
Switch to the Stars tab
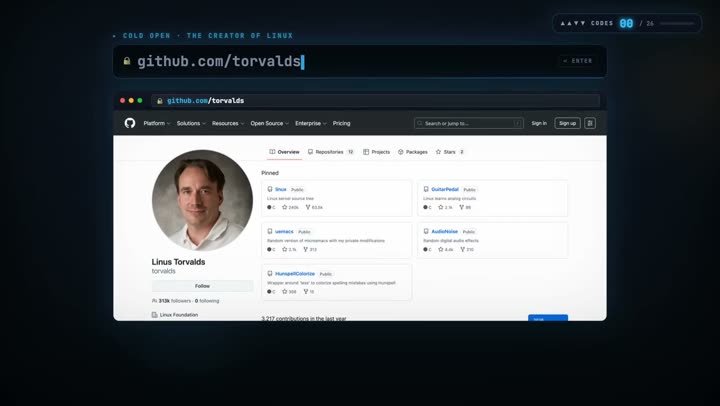click(450, 152)
